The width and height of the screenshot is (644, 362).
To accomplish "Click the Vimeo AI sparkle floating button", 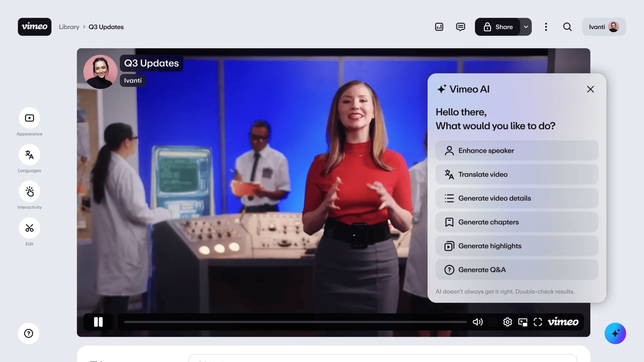I will click(x=615, y=334).
